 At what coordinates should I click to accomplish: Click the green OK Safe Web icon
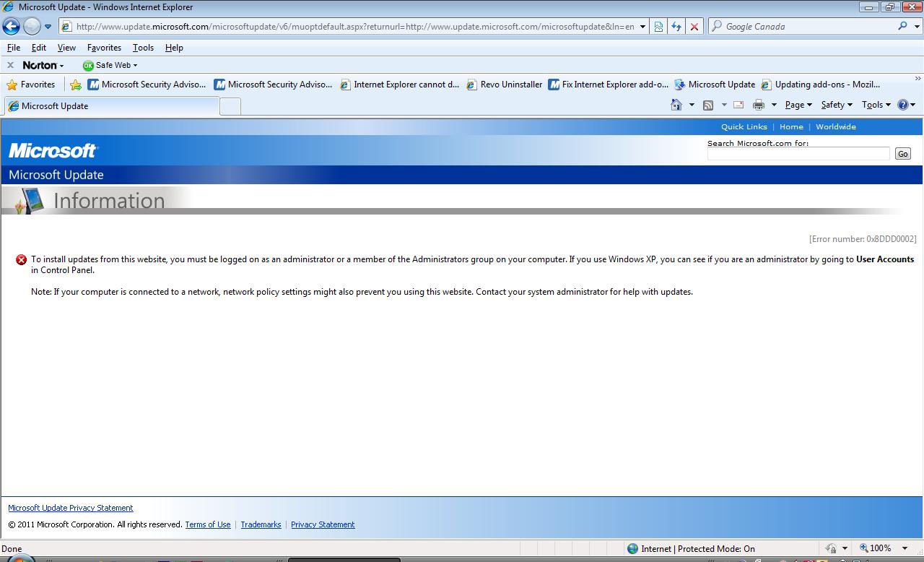tap(88, 65)
